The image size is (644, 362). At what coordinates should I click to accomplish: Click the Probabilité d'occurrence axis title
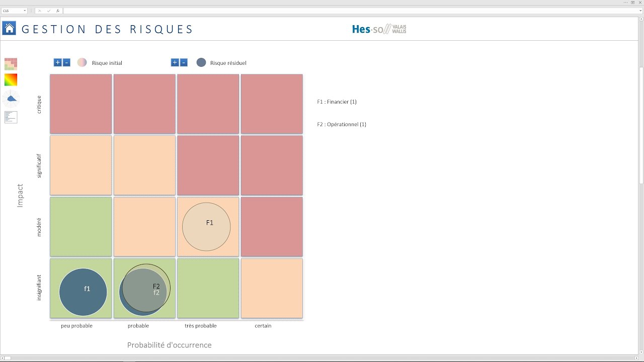[x=170, y=345]
